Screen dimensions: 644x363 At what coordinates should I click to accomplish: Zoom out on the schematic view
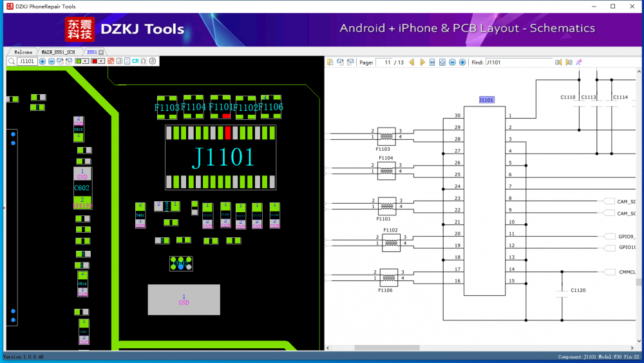(x=452, y=63)
